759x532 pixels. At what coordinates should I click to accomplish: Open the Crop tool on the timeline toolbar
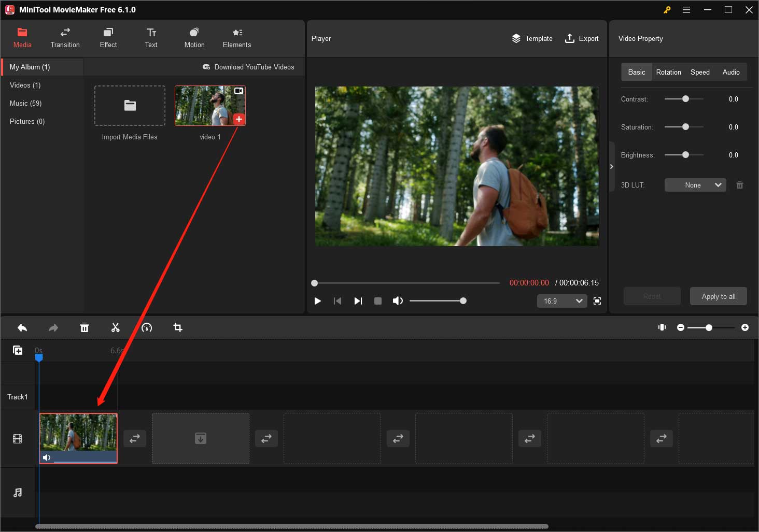click(x=178, y=327)
